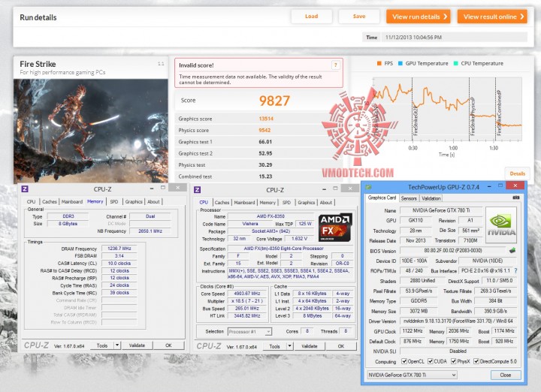
Task: Switch to Validation tab in GPU-Z
Action: click(x=431, y=198)
